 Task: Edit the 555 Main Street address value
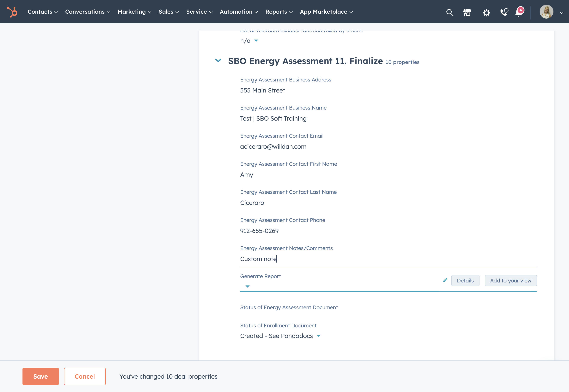(262, 90)
